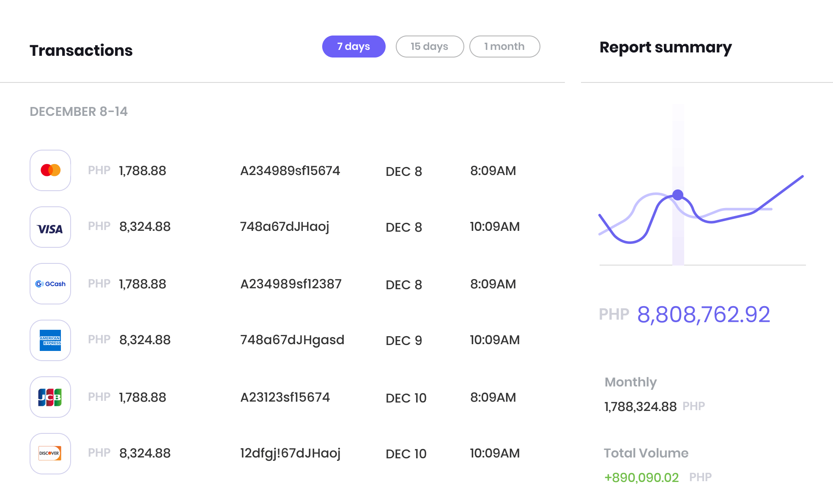Open transaction A23123sf15674
This screenshot has height=504, width=833.
click(285, 397)
